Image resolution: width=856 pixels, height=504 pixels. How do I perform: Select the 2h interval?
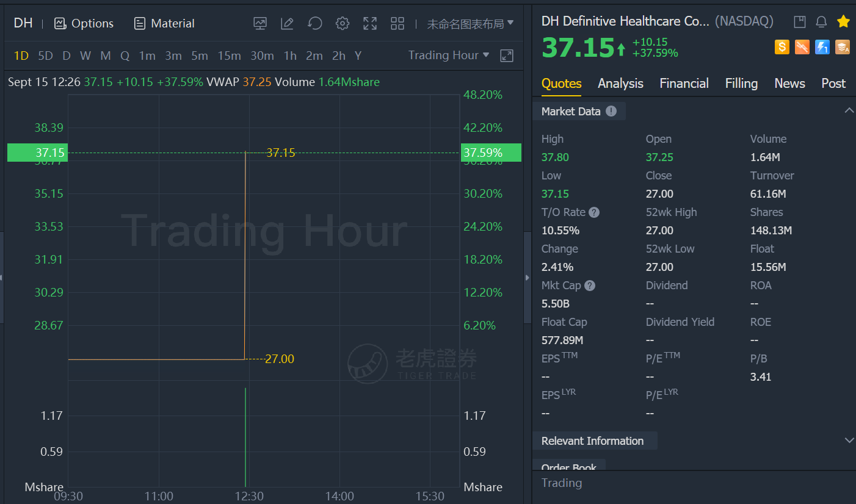pyautogui.click(x=339, y=56)
